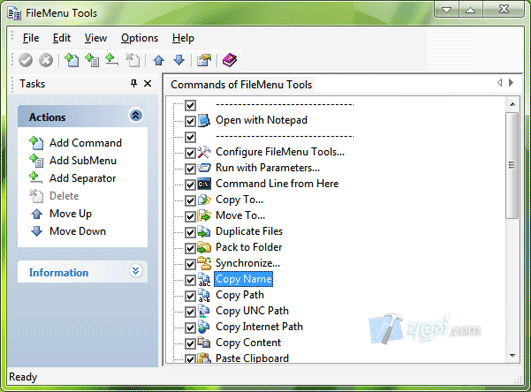Select the Commands of FileMenu Tools tab
The image size is (531, 392).
241,84
